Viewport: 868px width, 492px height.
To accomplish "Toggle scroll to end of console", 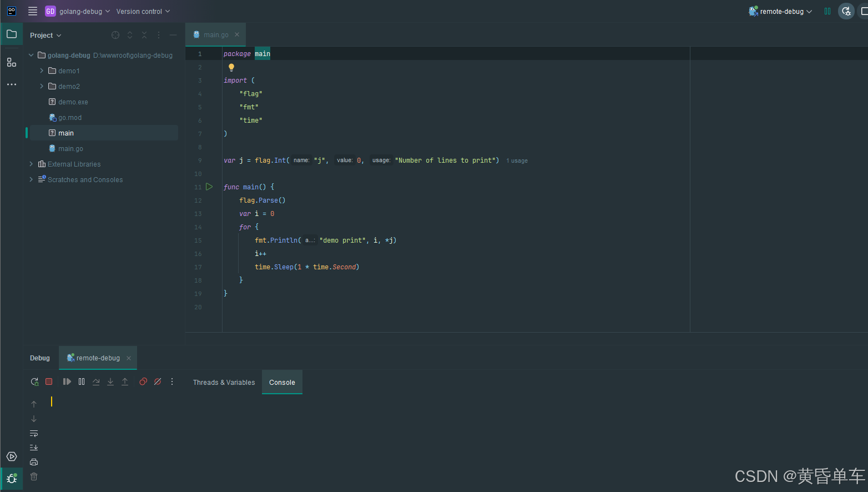I will click(34, 448).
